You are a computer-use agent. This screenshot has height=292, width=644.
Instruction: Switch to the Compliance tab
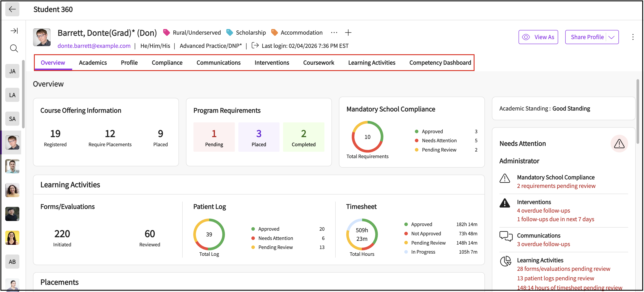coord(167,63)
